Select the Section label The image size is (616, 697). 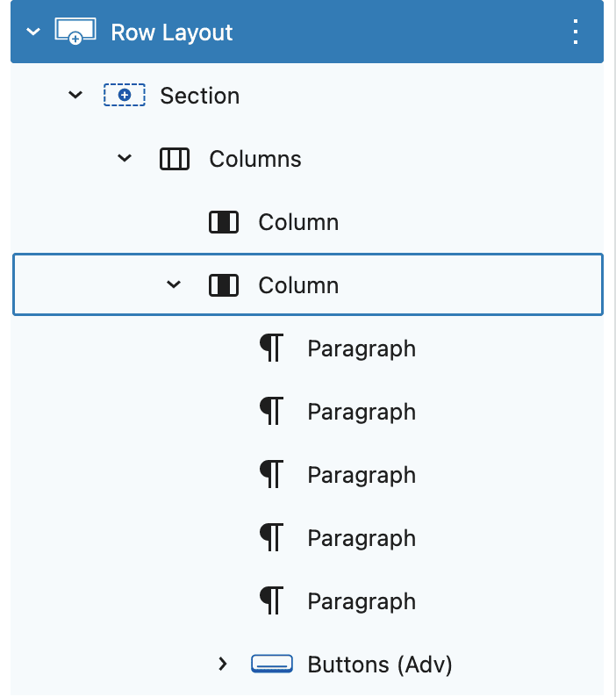[199, 96]
